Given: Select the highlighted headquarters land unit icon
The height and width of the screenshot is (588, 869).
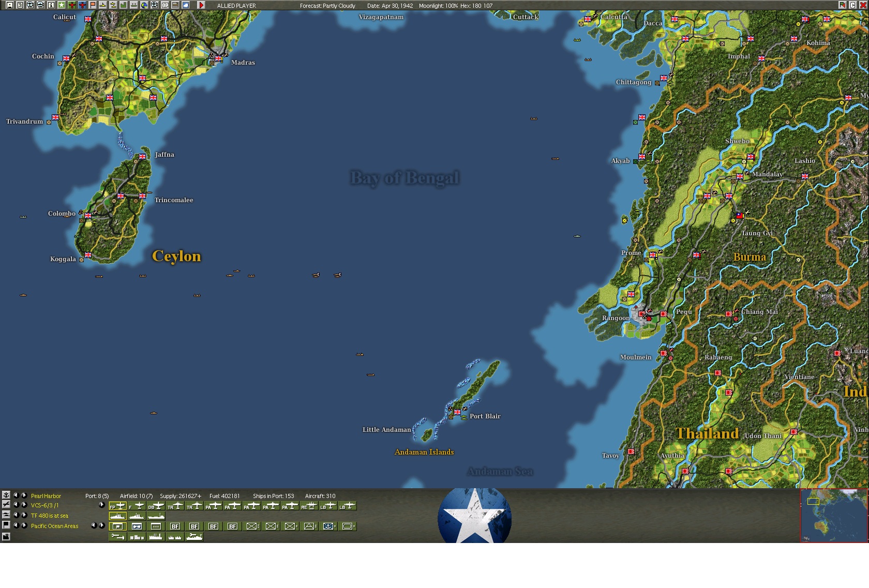Looking at the screenshot, I should click(118, 526).
